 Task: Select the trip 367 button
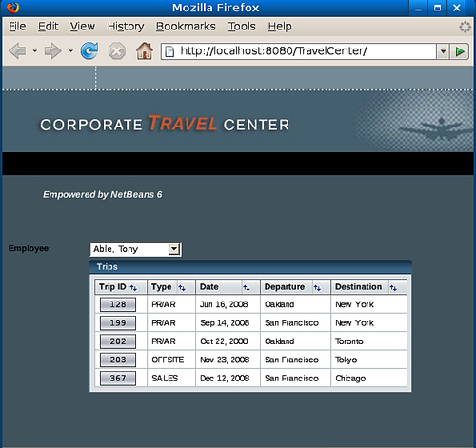click(x=118, y=379)
